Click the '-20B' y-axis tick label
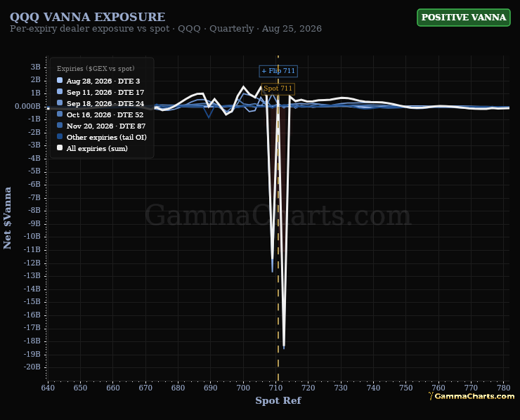The height and width of the screenshot is (420, 520). pos(32,367)
